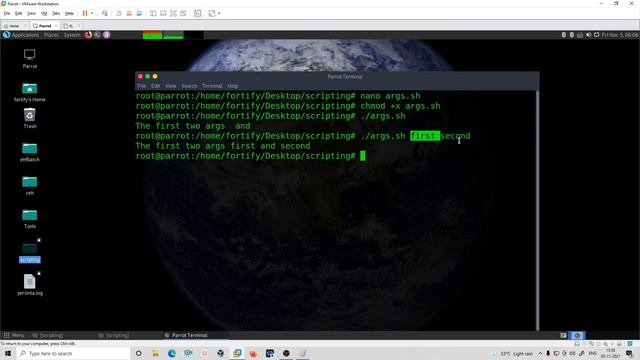The height and width of the screenshot is (360, 640).
Task: Click the highlighted workspace switcher in bottom panel
Action: pyautogui.click(x=577, y=335)
